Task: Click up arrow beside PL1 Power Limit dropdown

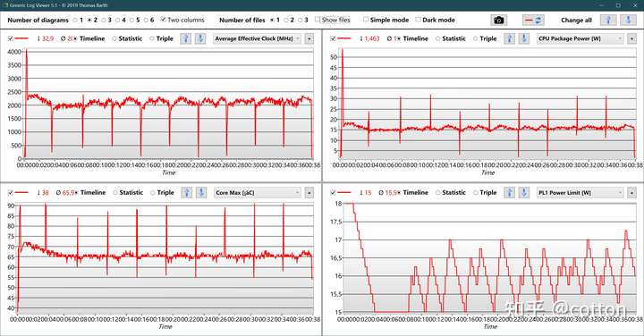Action: [x=509, y=192]
